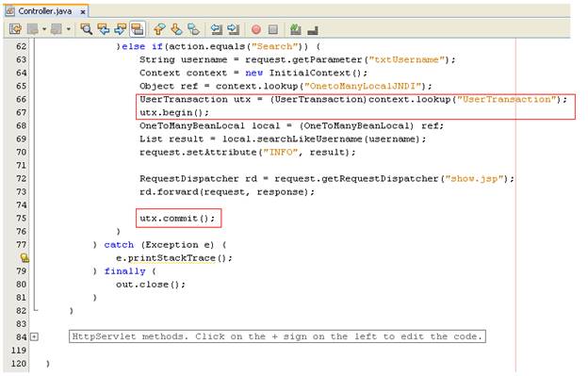Toggle Highlight Search button
588x376 pixels.
click(138, 29)
